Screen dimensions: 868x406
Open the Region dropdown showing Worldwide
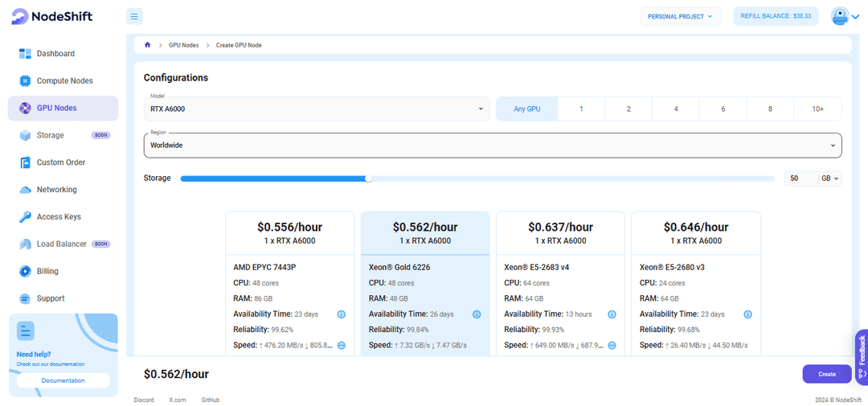[493, 146]
